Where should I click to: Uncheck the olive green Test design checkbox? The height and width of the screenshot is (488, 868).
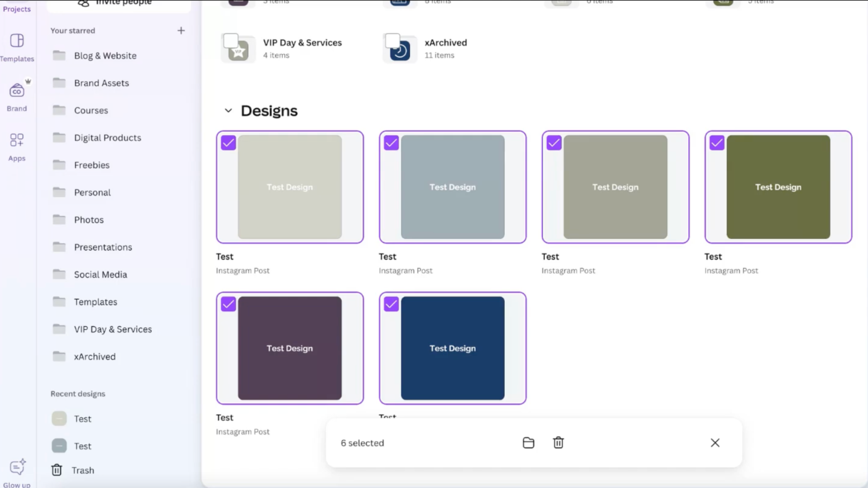pyautogui.click(x=717, y=143)
